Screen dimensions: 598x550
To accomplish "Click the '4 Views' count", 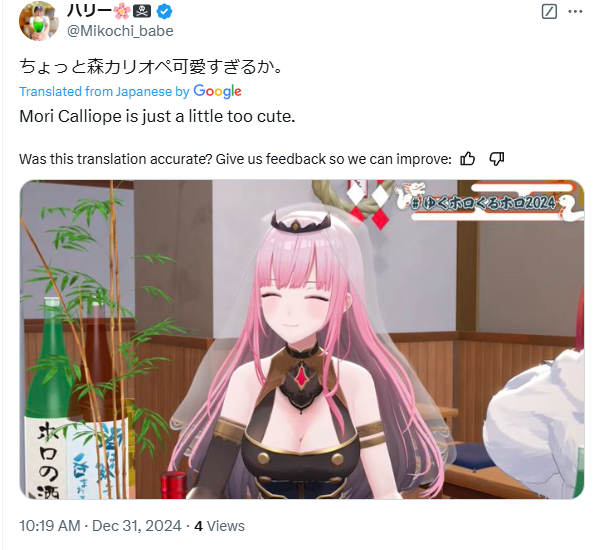I will click(x=219, y=526).
